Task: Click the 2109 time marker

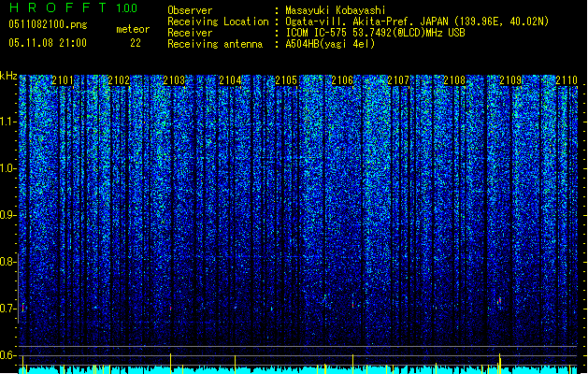Action: click(510, 80)
